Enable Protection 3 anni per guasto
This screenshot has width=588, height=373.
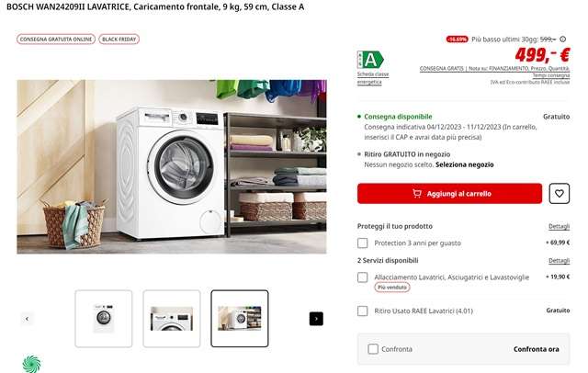[x=363, y=243]
